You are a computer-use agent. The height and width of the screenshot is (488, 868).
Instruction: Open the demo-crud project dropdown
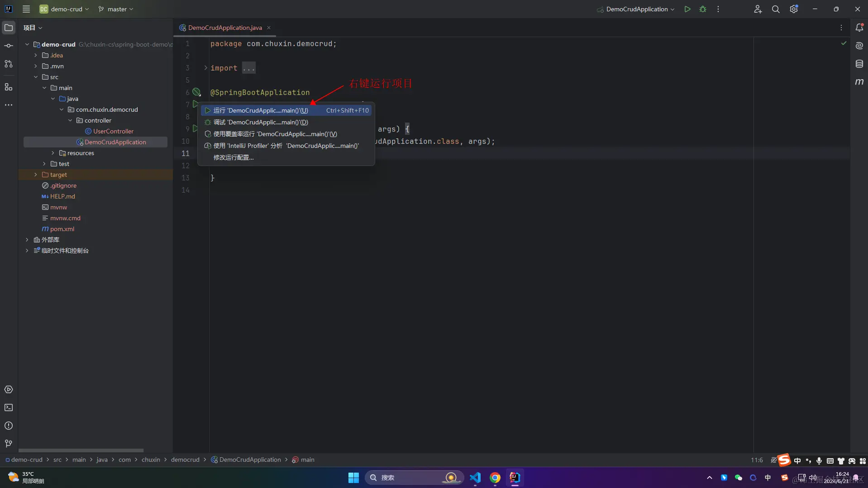(x=64, y=9)
